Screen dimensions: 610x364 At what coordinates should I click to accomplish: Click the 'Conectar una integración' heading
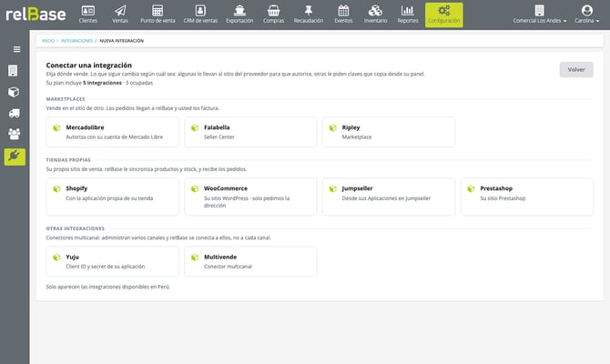(89, 66)
